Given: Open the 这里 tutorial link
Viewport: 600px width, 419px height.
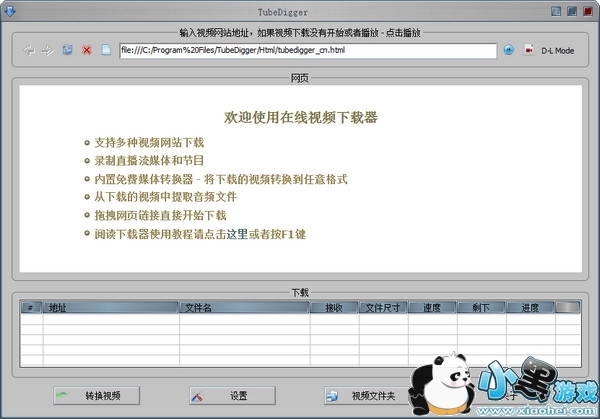Looking at the screenshot, I should coord(237,234).
